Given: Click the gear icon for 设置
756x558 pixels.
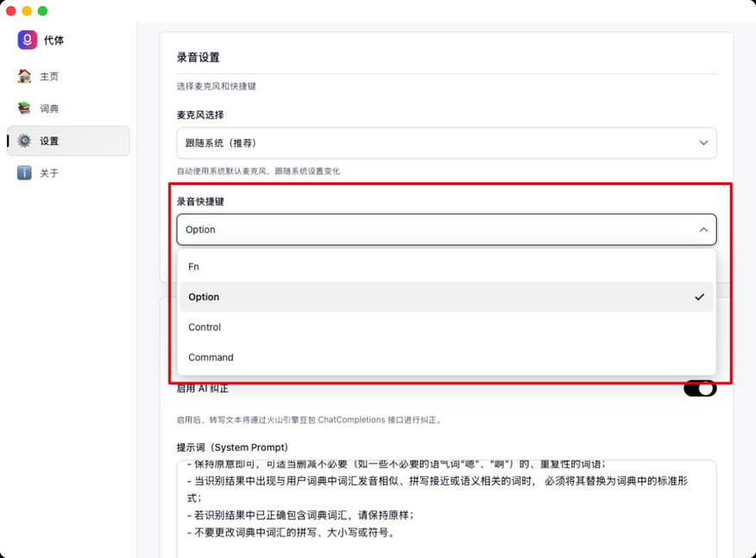Looking at the screenshot, I should 25,141.
